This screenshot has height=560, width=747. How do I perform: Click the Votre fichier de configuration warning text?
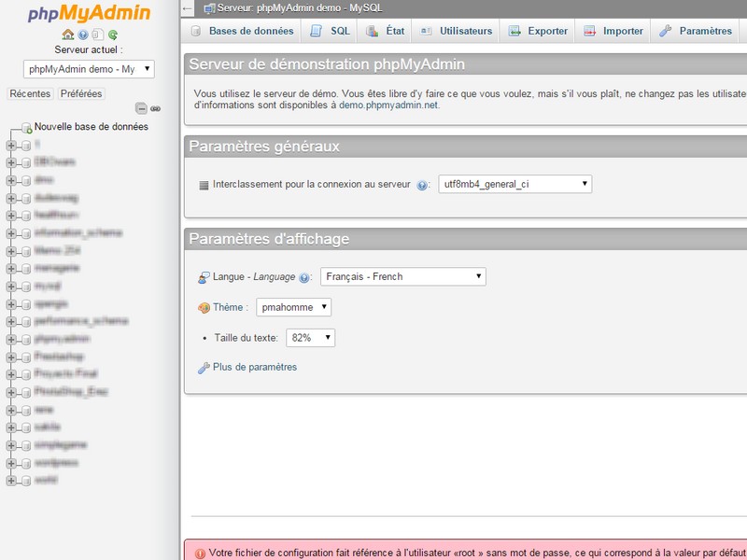click(x=477, y=553)
